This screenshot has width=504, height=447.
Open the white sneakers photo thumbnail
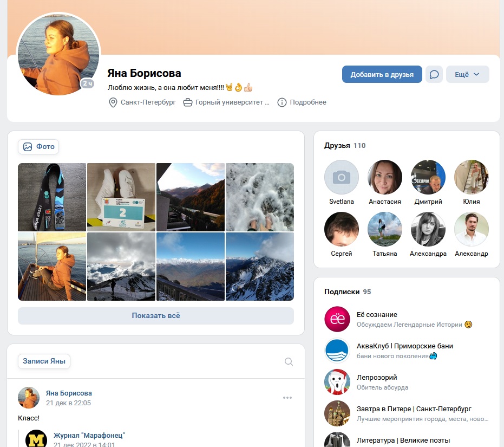[121, 197]
